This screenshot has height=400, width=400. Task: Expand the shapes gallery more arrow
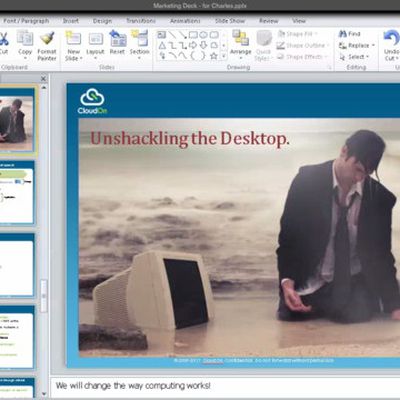coord(224,57)
